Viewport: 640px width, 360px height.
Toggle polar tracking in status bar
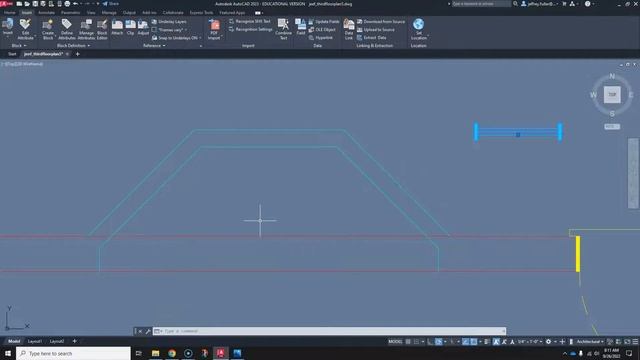pos(438,342)
